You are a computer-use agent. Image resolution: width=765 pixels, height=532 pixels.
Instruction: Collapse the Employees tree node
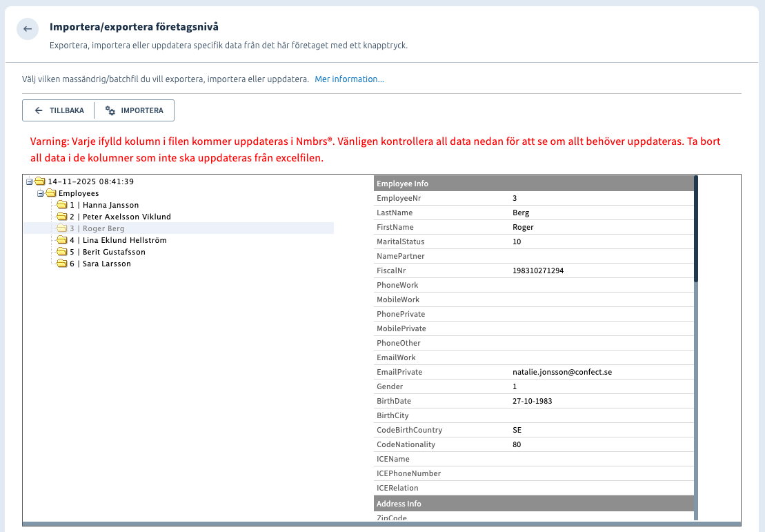[x=41, y=194]
